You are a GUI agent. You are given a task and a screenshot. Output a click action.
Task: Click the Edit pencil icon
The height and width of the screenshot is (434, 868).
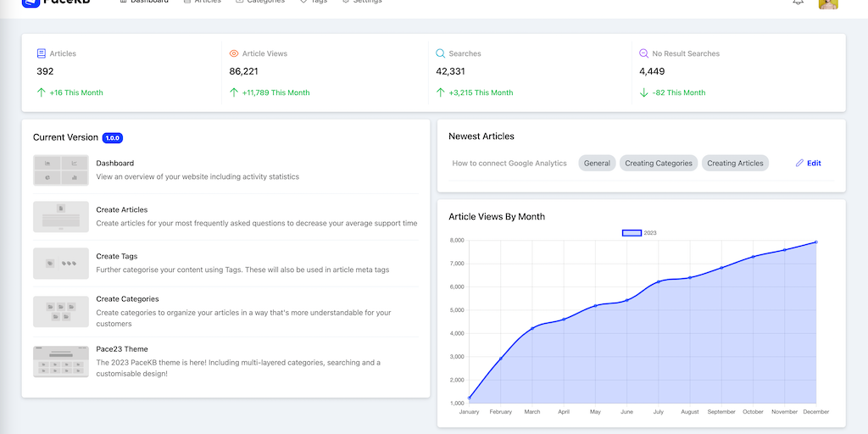[x=799, y=164]
